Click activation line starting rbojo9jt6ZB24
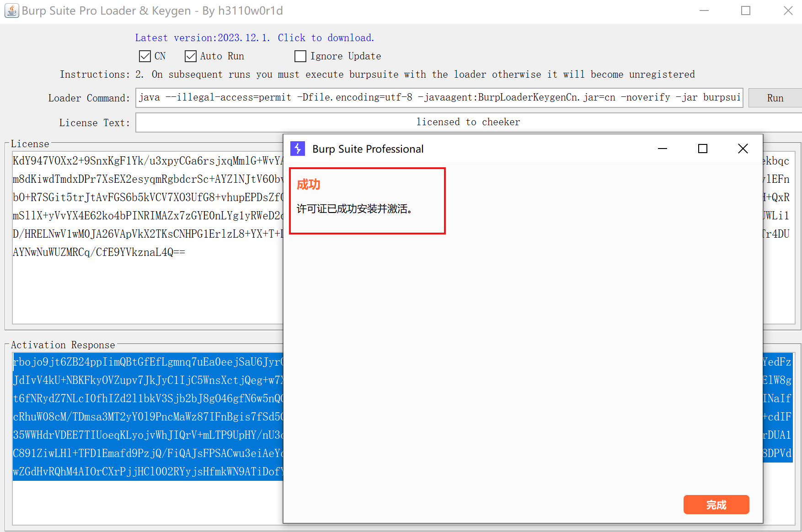The height and width of the screenshot is (532, 802). point(148,362)
